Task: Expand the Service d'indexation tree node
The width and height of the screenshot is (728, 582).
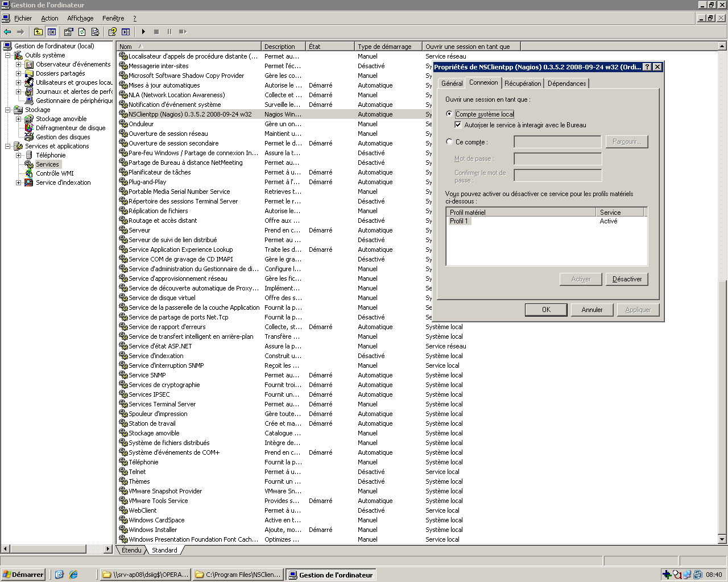Action: click(18, 182)
